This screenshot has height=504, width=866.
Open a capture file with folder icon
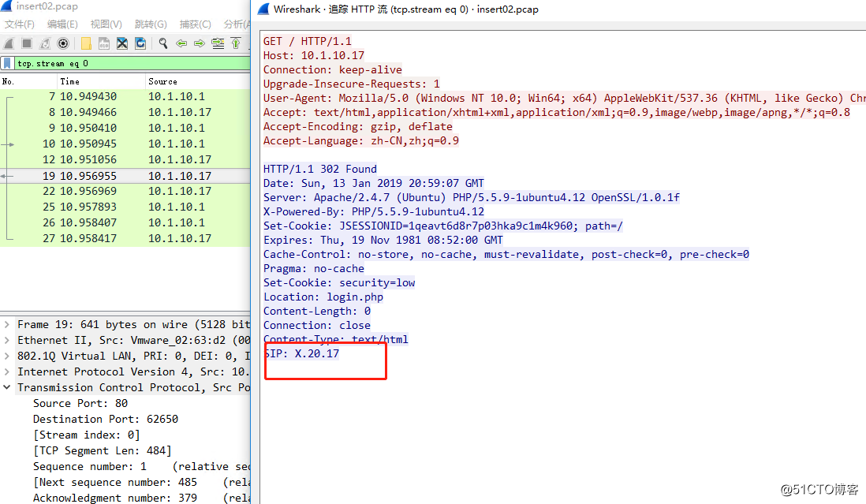coord(86,43)
